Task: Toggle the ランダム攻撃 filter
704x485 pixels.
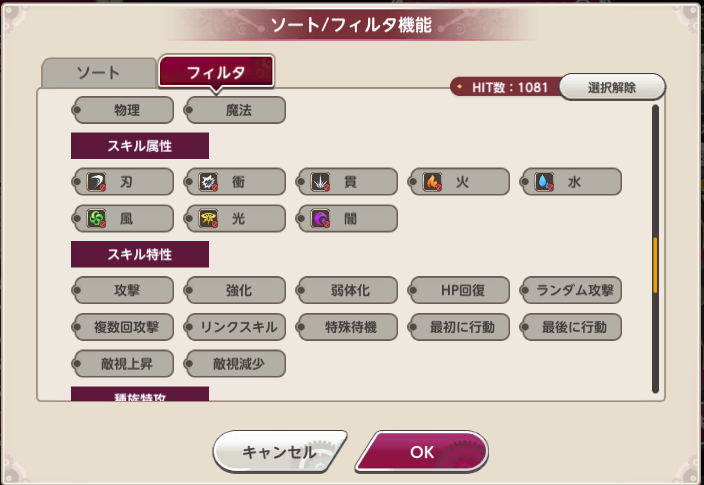Action: 572,291
